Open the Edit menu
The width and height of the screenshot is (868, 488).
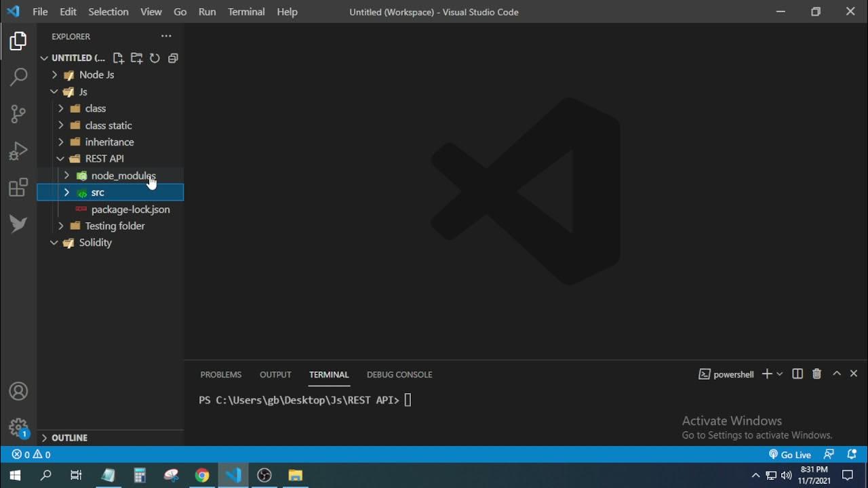[68, 12]
